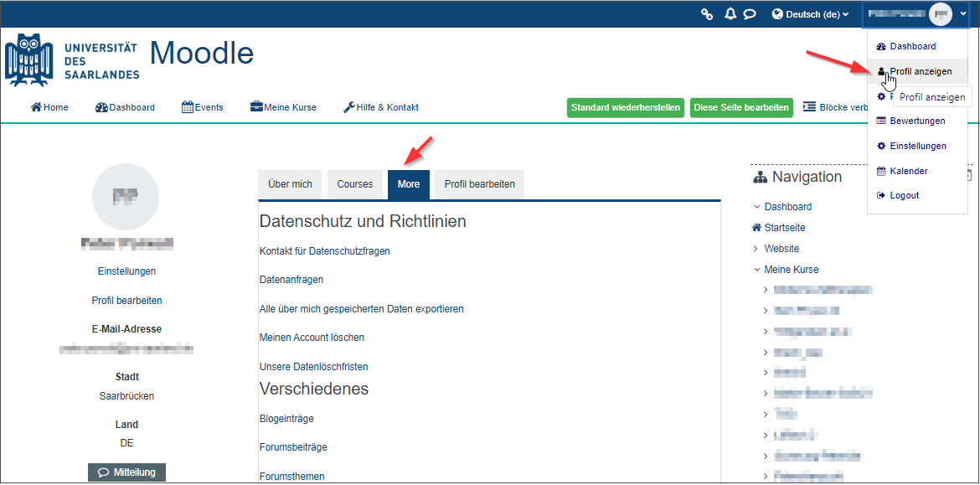Switch to the Über mich tab
The width and height of the screenshot is (980, 485).
[x=289, y=183]
